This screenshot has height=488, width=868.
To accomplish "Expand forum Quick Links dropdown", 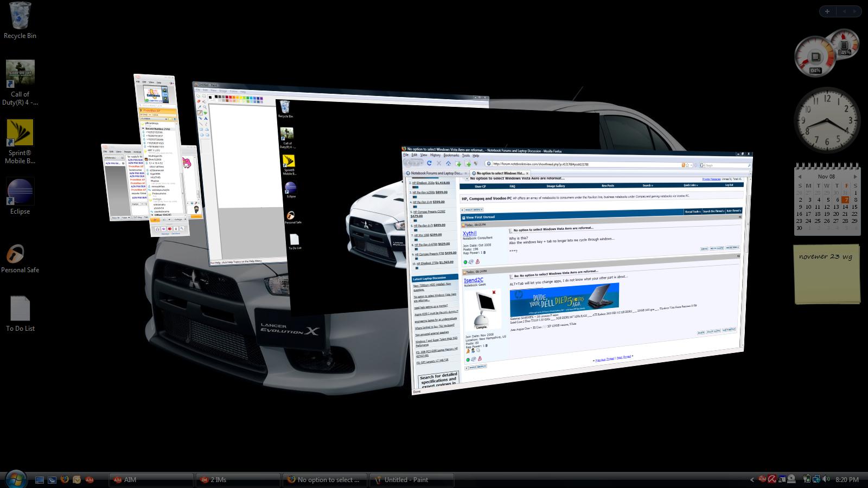I will tap(691, 185).
